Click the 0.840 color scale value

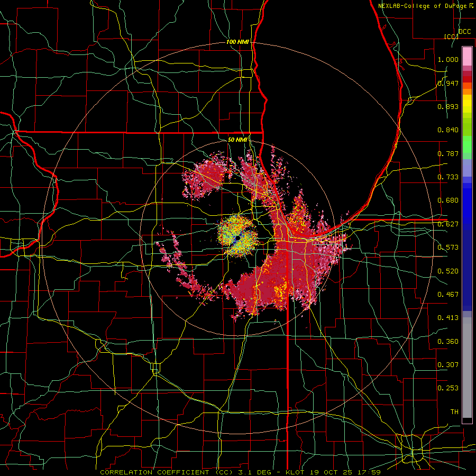[x=448, y=130]
